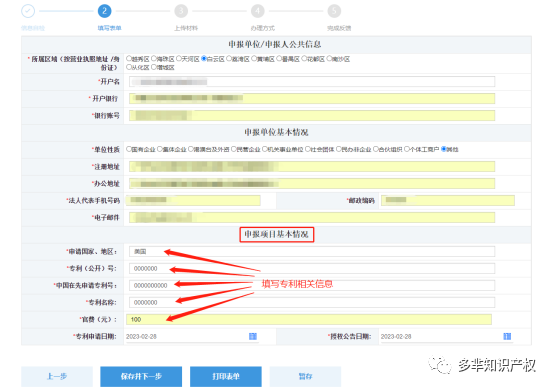Click 保存并下一步 button
The image size is (553, 390).
(141, 377)
